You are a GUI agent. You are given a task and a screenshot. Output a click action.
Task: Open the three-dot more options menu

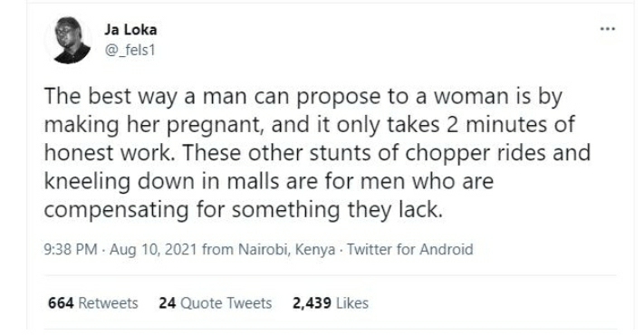coord(608,29)
